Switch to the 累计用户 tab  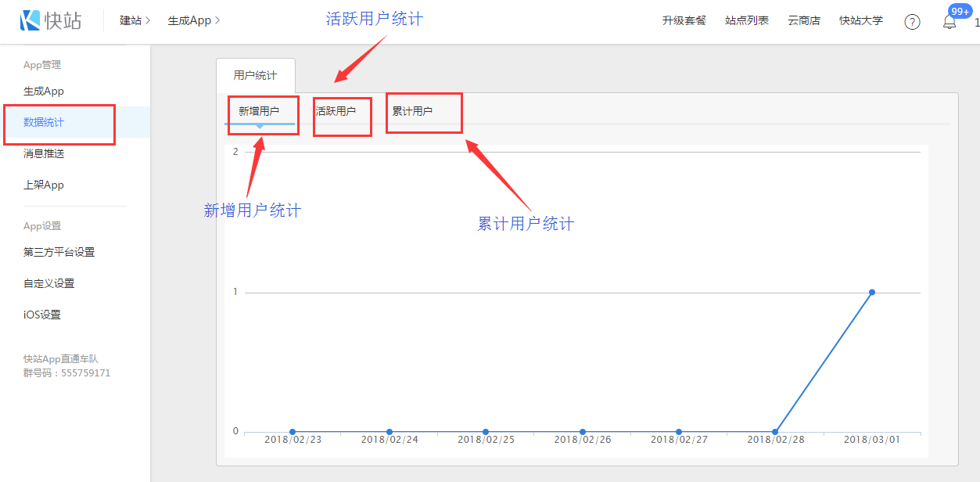click(x=412, y=111)
